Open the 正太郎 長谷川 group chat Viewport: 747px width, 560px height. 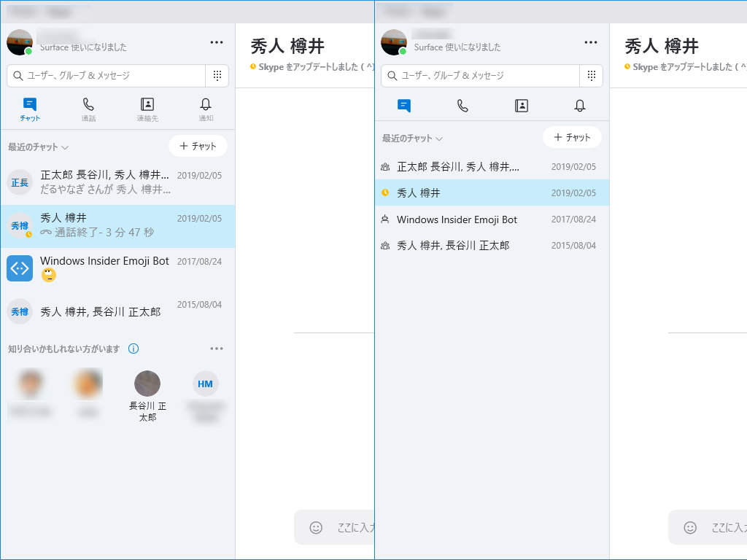click(104, 182)
